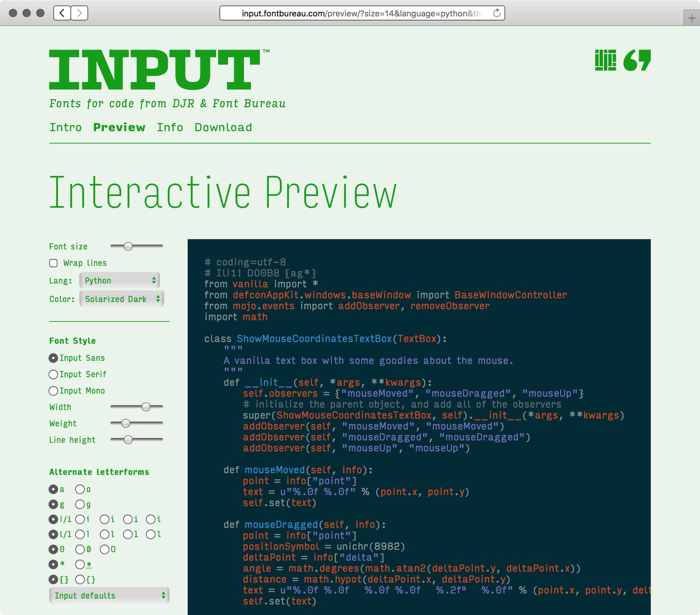Viewport: 700px width, 615px height.
Task: Click the big green INPUT logo
Action: [155, 70]
